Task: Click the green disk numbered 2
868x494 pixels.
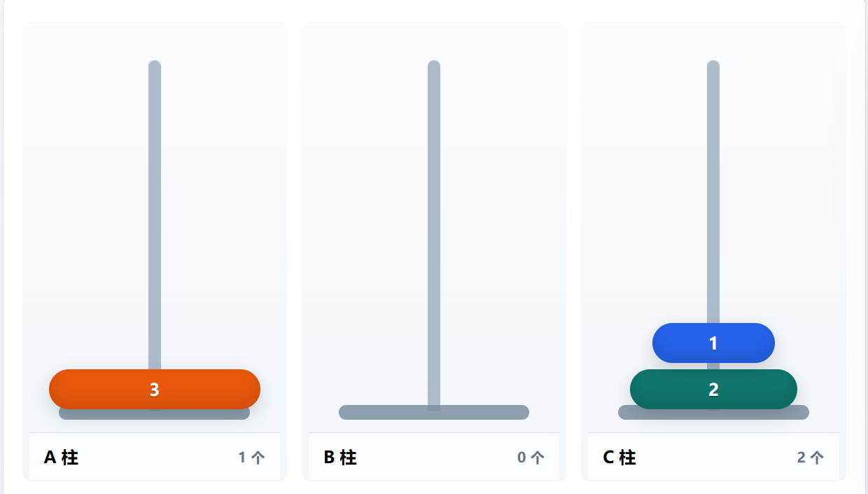Action: [x=713, y=389]
